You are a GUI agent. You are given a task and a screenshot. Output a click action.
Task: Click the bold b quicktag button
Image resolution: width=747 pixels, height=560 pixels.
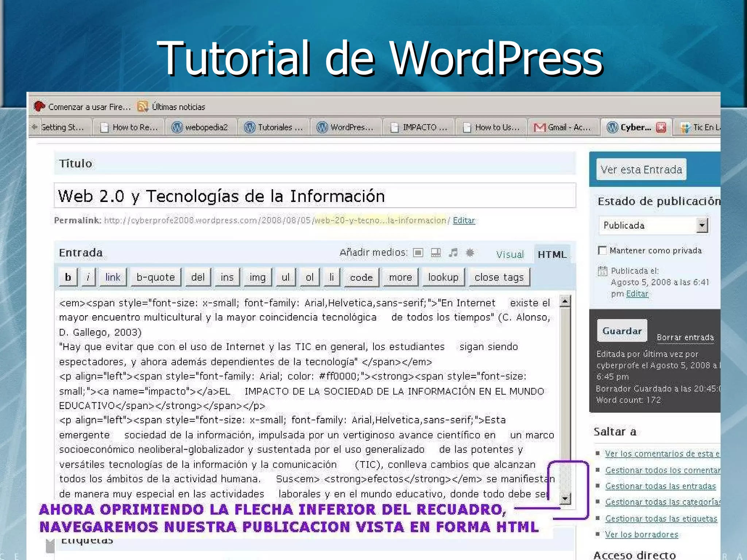click(68, 277)
